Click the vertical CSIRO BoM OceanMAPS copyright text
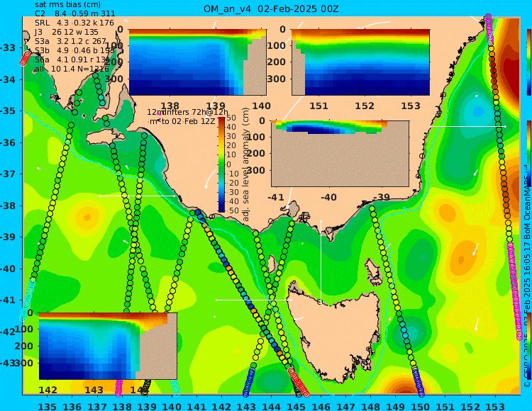The height and width of the screenshot is (411, 532). point(527,278)
